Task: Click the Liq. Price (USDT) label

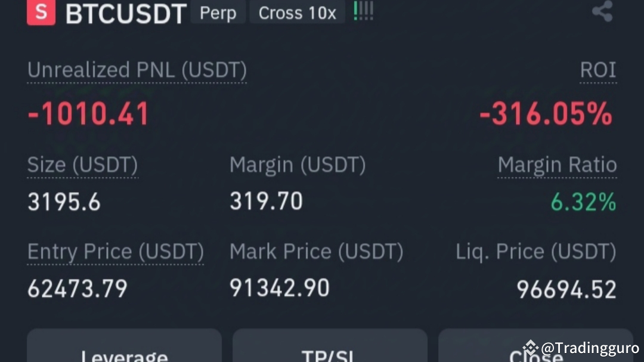Action: [535, 251]
